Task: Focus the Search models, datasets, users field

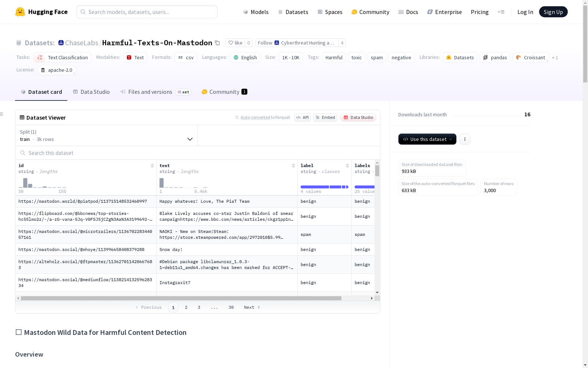Action: click(147, 12)
